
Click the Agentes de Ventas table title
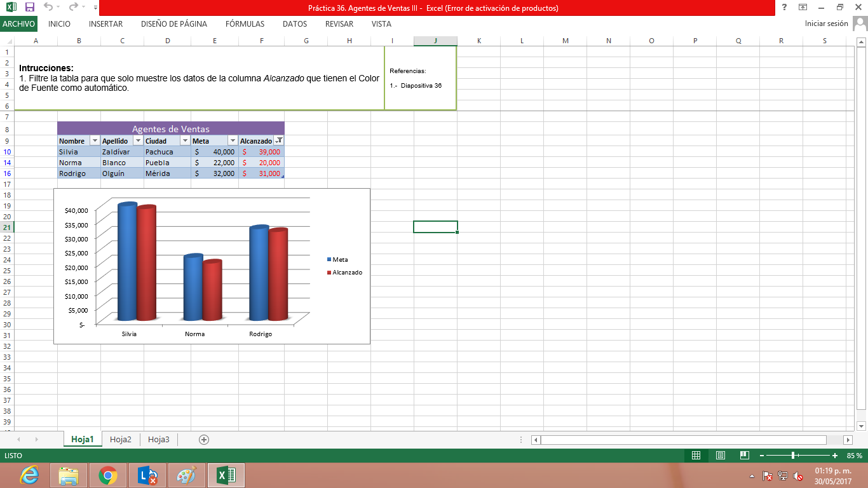[x=171, y=129]
